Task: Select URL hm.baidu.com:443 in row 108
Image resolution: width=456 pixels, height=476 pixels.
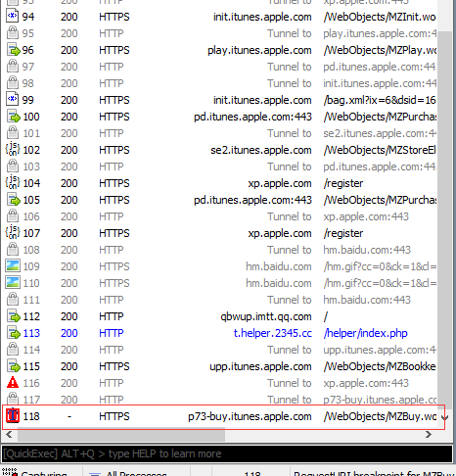Action: point(367,250)
